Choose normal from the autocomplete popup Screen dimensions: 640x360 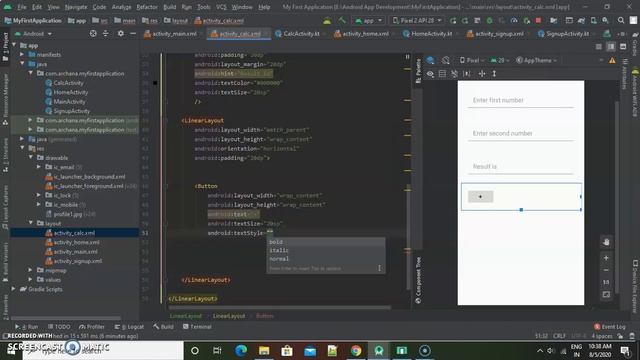(326, 259)
